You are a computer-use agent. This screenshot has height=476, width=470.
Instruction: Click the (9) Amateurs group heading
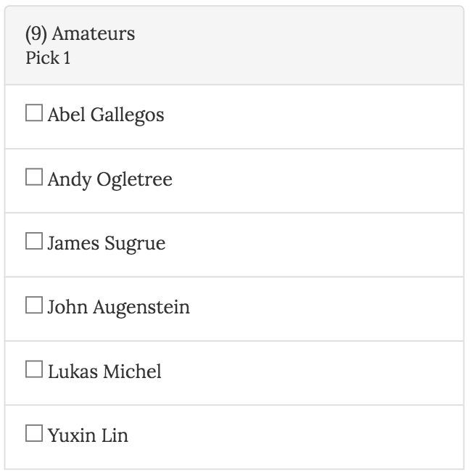coord(80,33)
